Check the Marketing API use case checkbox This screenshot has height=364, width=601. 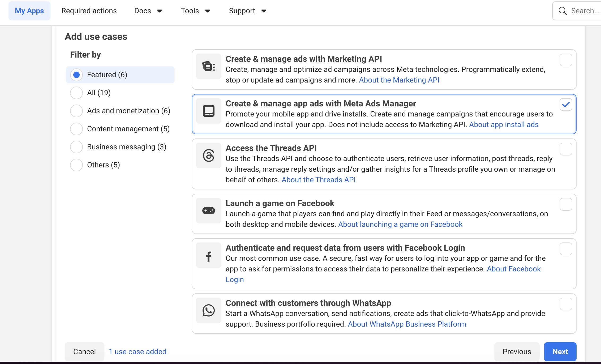pyautogui.click(x=566, y=60)
